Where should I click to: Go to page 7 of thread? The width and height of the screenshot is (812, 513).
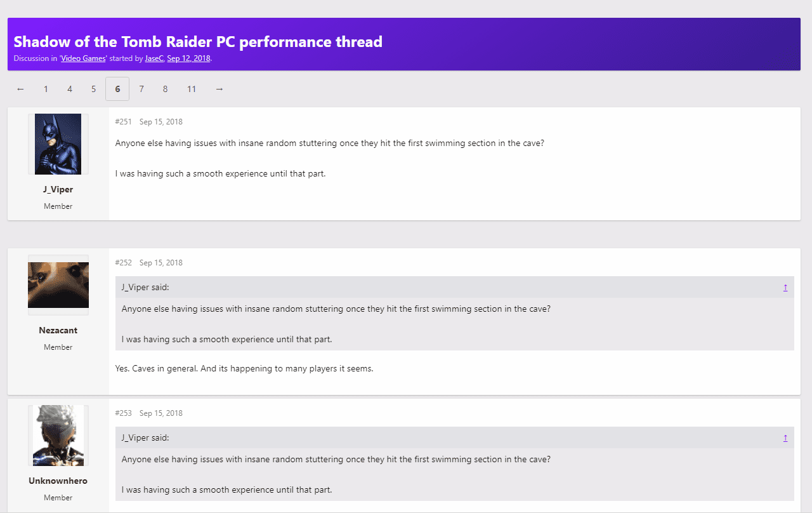coord(141,89)
